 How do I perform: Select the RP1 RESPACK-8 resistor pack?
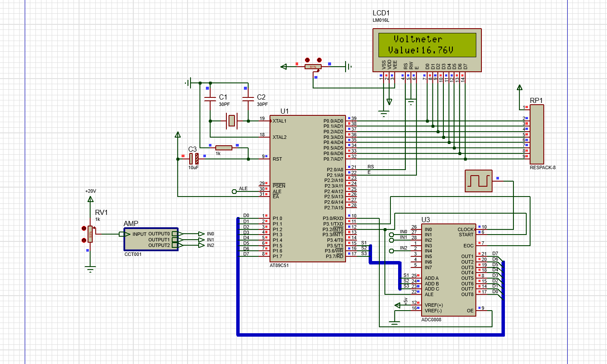(537, 134)
